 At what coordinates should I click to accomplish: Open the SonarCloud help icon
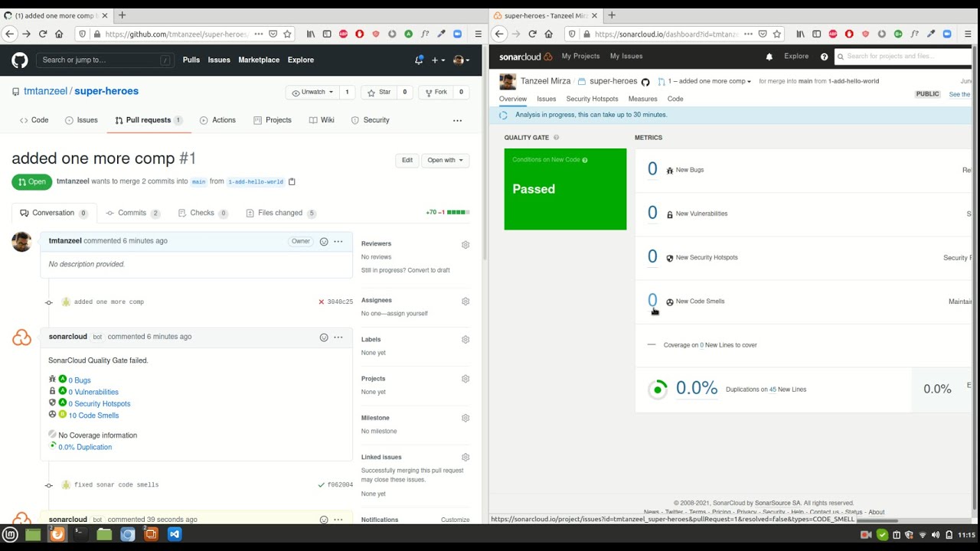tap(824, 57)
